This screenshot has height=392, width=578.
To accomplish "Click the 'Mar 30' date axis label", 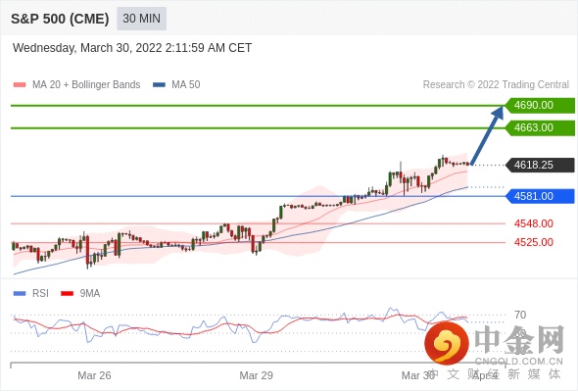I will coord(418,375).
